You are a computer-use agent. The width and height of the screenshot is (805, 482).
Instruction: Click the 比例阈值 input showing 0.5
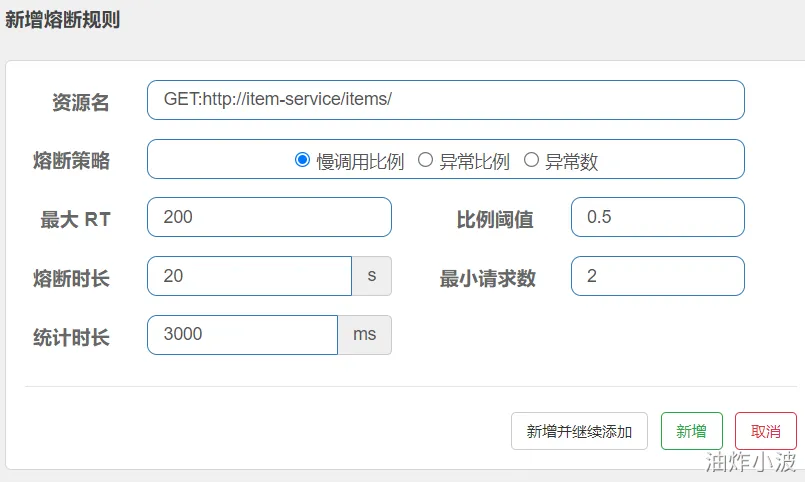tap(657, 217)
